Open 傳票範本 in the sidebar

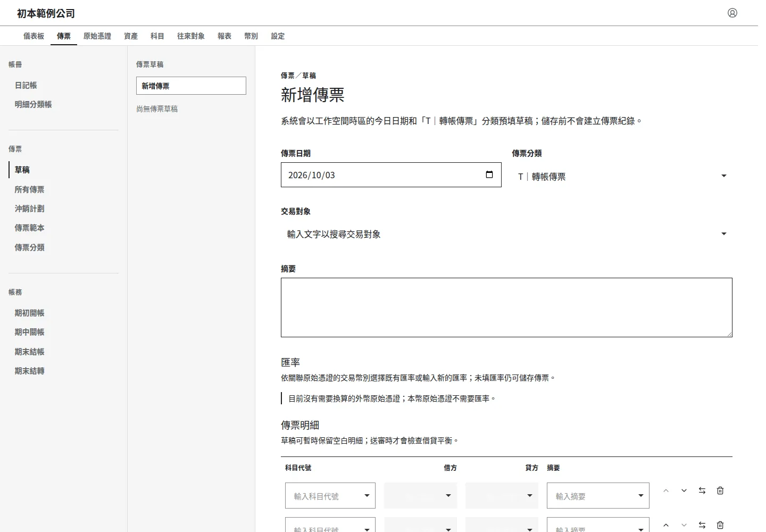(x=64, y=228)
